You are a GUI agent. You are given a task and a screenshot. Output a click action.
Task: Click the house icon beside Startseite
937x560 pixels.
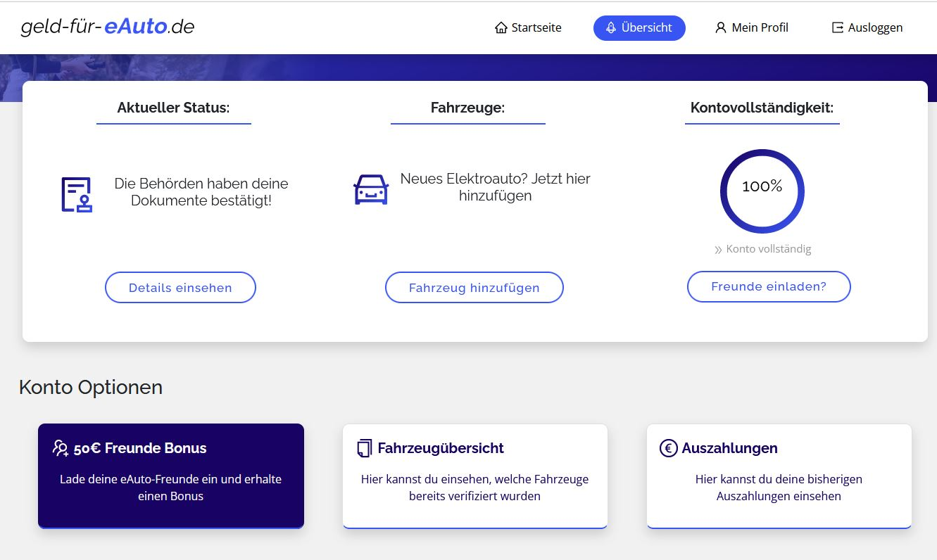pyautogui.click(x=501, y=28)
